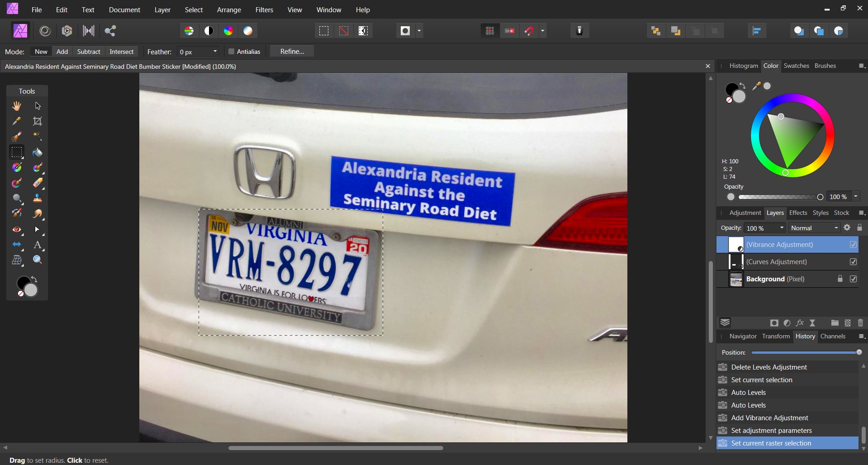Set selection mode to Intersect
This screenshot has width=868, height=465.
tap(122, 52)
